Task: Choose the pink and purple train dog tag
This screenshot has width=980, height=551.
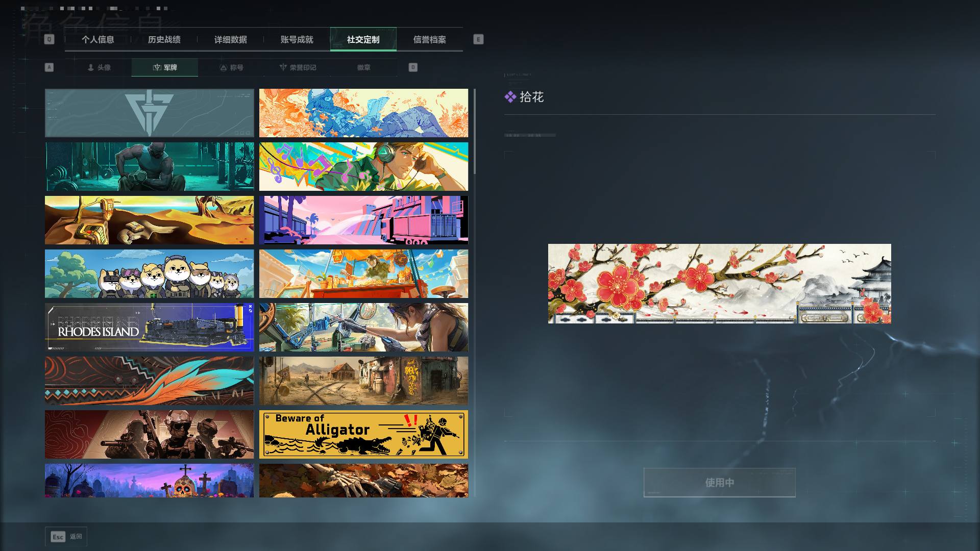Action: (363, 220)
